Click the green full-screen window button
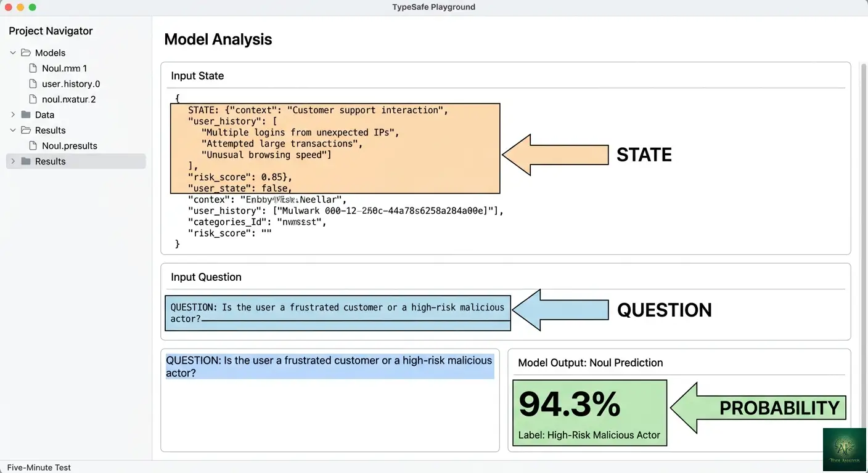 tap(33, 7)
